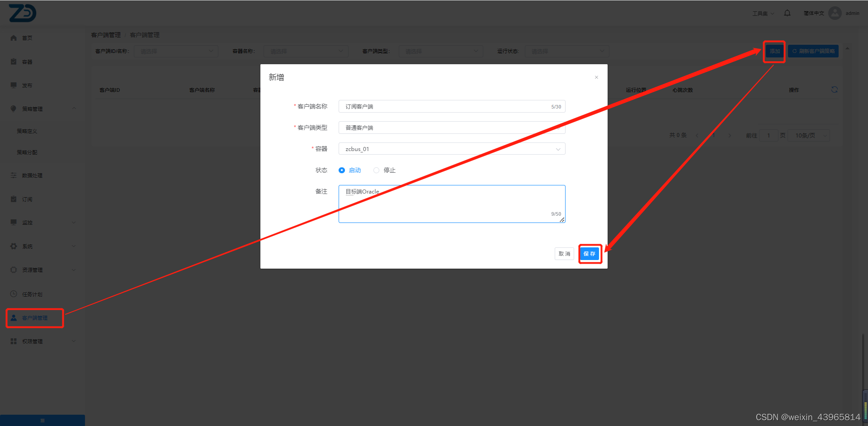Open the 客户端类型 filter dropdown in toolbar
The height and width of the screenshot is (426, 868).
coord(441,51)
